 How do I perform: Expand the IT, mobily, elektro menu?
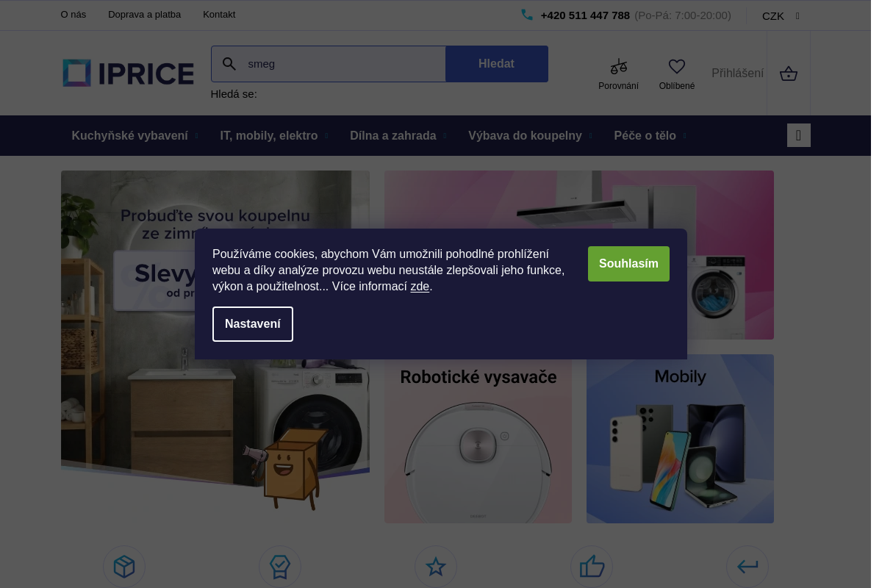click(269, 135)
